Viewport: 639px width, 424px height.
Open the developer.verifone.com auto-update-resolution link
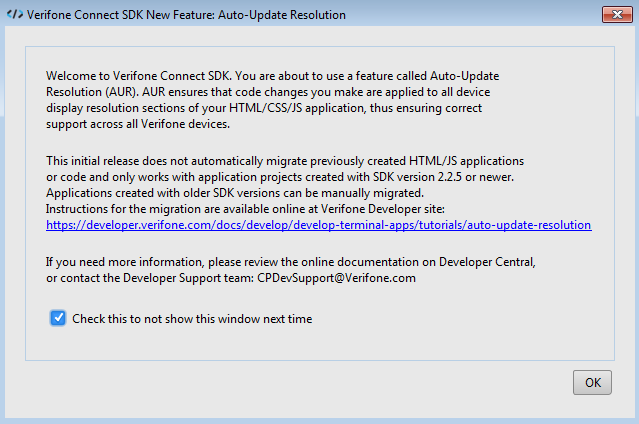pos(319,225)
